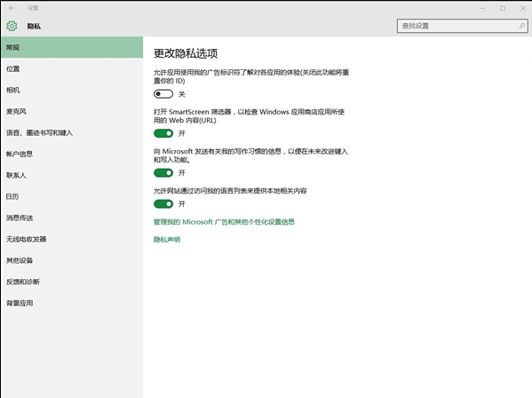The image size is (532, 398).
Task: Open the 消息传送 category
Action: pos(72,218)
